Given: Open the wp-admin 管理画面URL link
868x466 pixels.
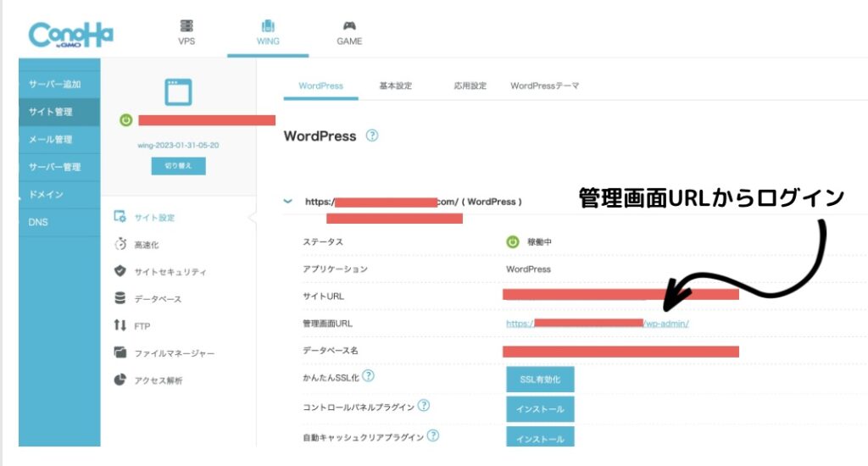Looking at the screenshot, I should tap(598, 324).
